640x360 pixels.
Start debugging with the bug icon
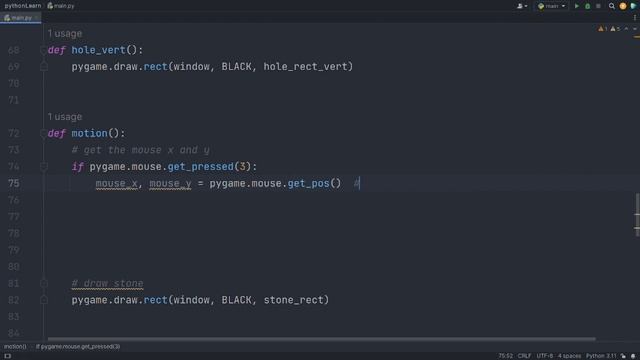click(x=587, y=6)
